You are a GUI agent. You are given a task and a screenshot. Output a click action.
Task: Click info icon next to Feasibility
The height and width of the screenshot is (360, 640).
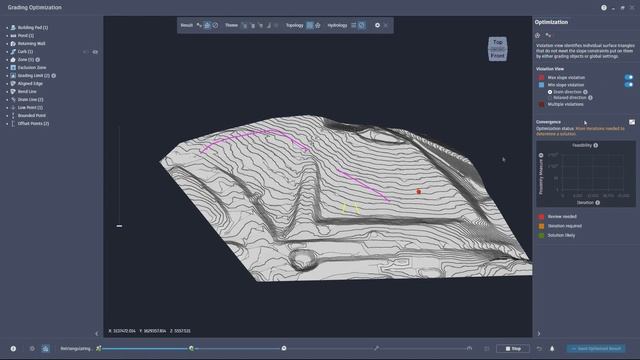click(x=596, y=145)
